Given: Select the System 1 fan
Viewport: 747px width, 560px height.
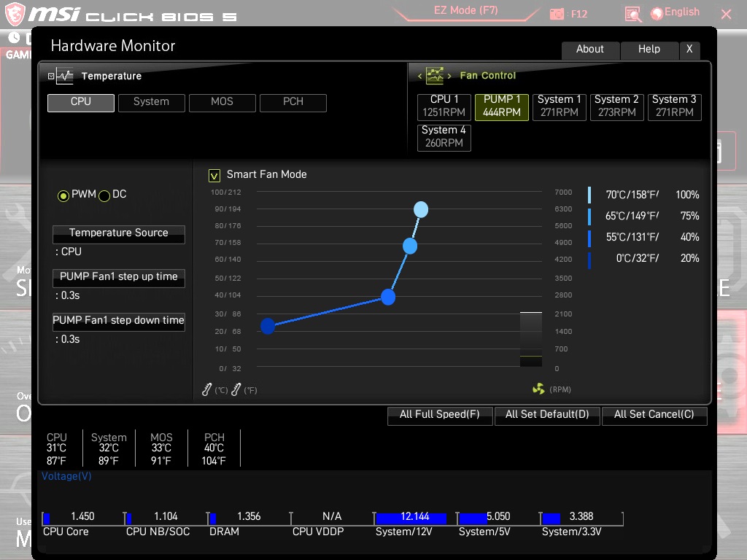Looking at the screenshot, I should click(x=560, y=106).
